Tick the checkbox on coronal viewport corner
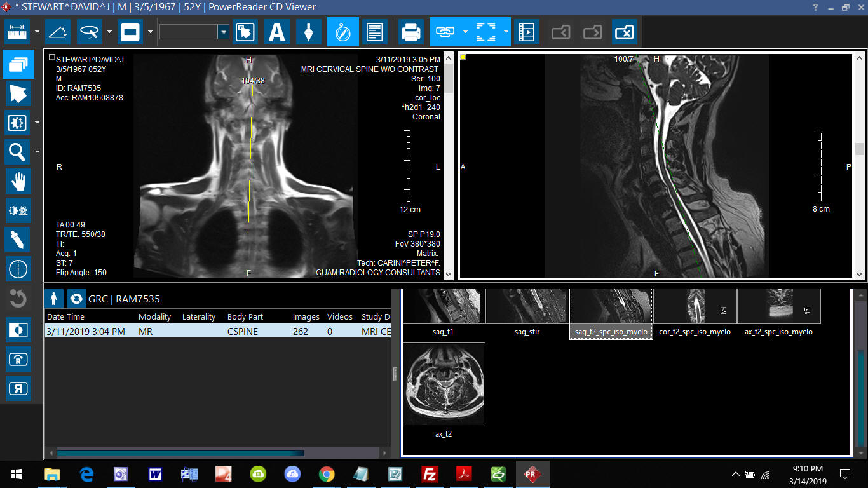Screen dimensions: 868x488 [x=52, y=58]
